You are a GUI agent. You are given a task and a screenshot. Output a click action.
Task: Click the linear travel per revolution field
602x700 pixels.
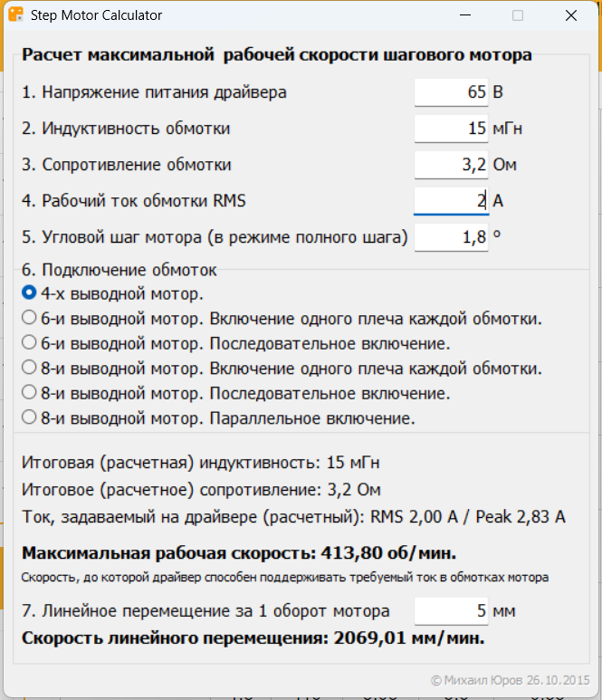point(451,610)
